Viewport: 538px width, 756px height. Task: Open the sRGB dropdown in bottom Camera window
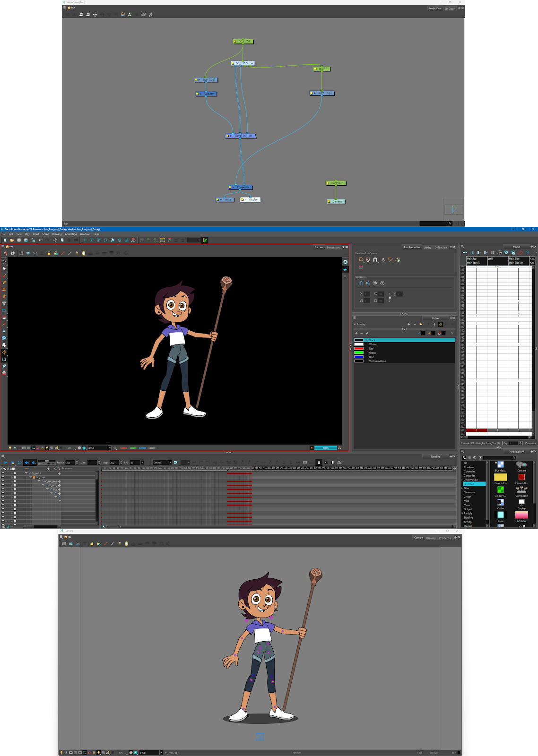pos(161,753)
